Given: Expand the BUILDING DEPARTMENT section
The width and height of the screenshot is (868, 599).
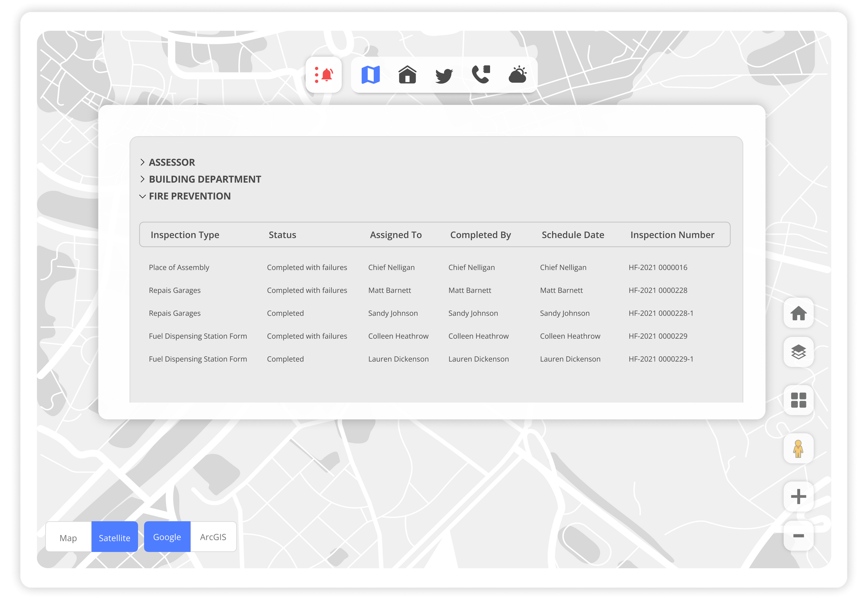Looking at the screenshot, I should coord(205,179).
